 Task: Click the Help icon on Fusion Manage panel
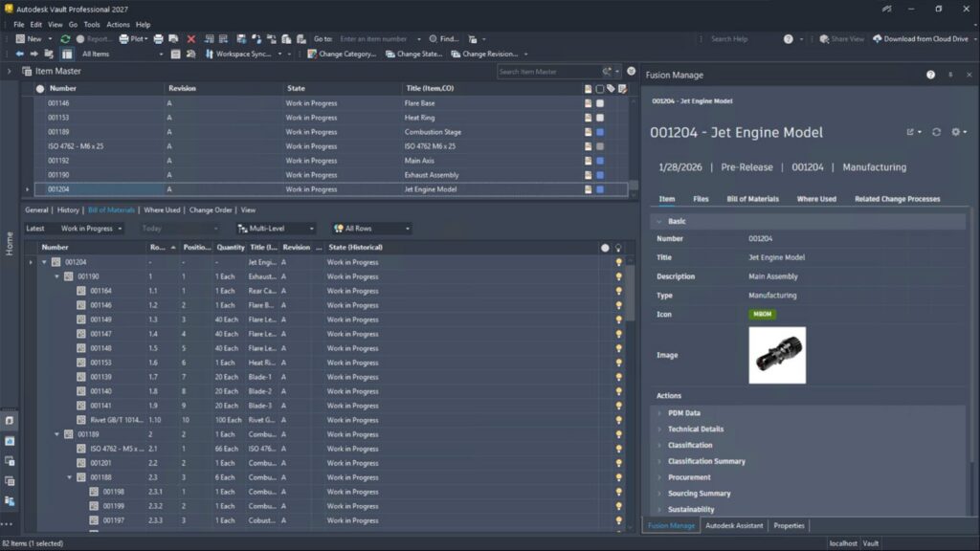point(930,75)
